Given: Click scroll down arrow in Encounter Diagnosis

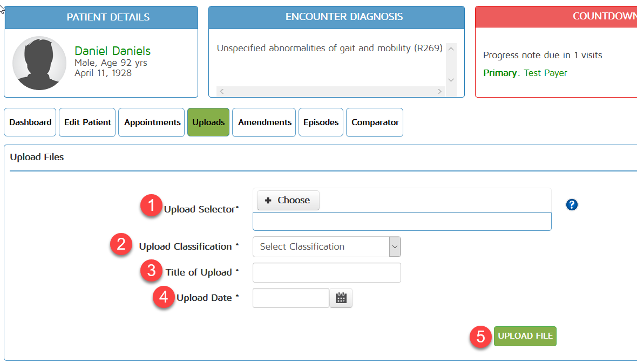Looking at the screenshot, I should [451, 80].
